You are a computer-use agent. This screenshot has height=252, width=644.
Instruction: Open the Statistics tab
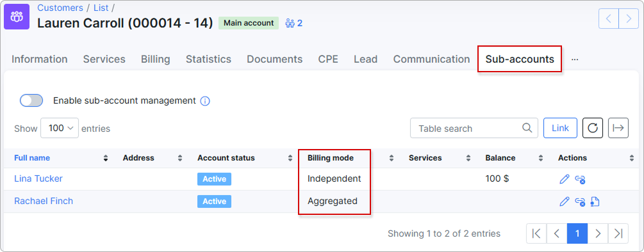point(209,59)
